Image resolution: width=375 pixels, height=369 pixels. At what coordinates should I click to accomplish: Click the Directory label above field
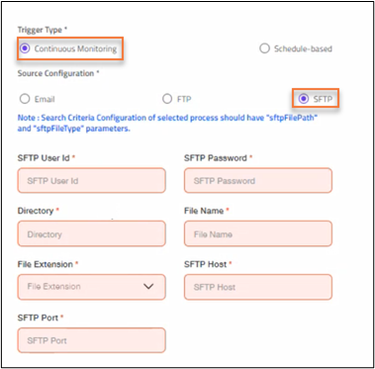point(38,211)
